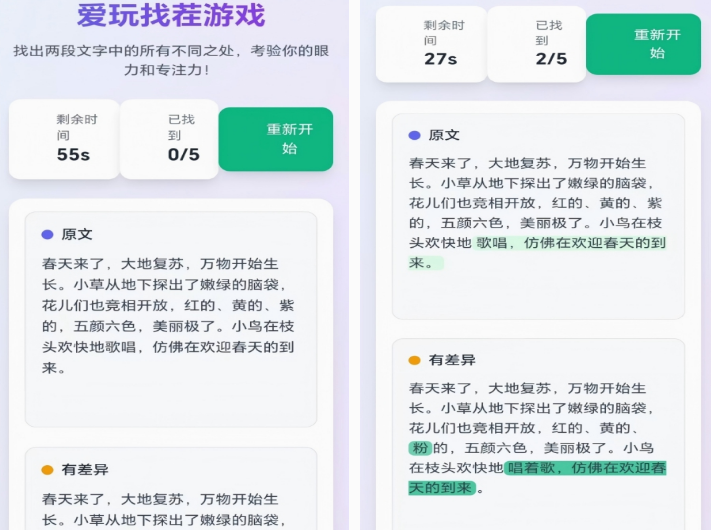Click the 0/5 found counter
711x530 pixels.
coord(169,139)
